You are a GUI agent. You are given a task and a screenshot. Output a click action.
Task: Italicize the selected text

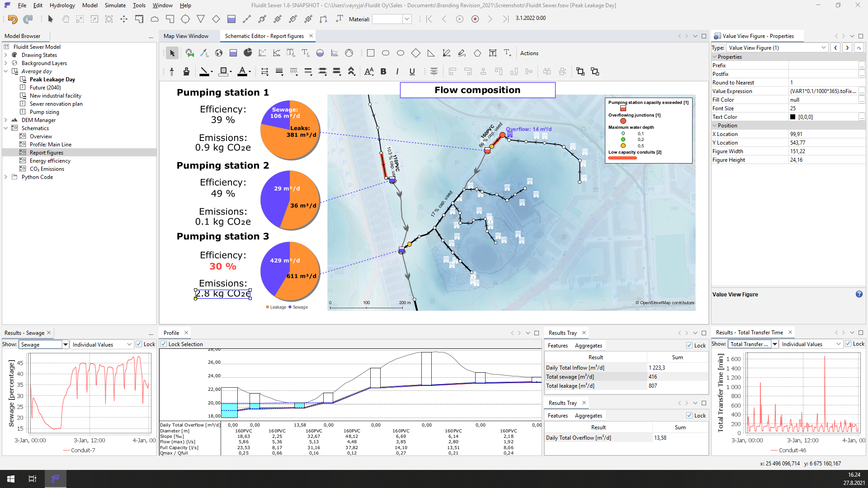pos(397,71)
